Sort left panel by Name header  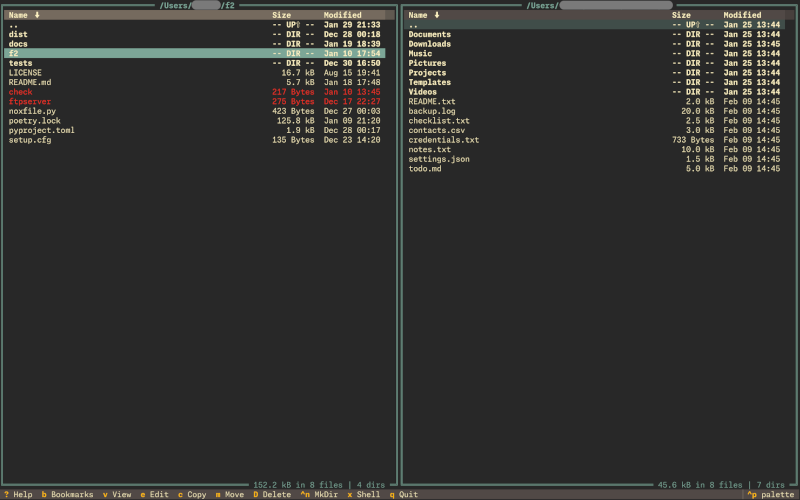click(x=24, y=15)
